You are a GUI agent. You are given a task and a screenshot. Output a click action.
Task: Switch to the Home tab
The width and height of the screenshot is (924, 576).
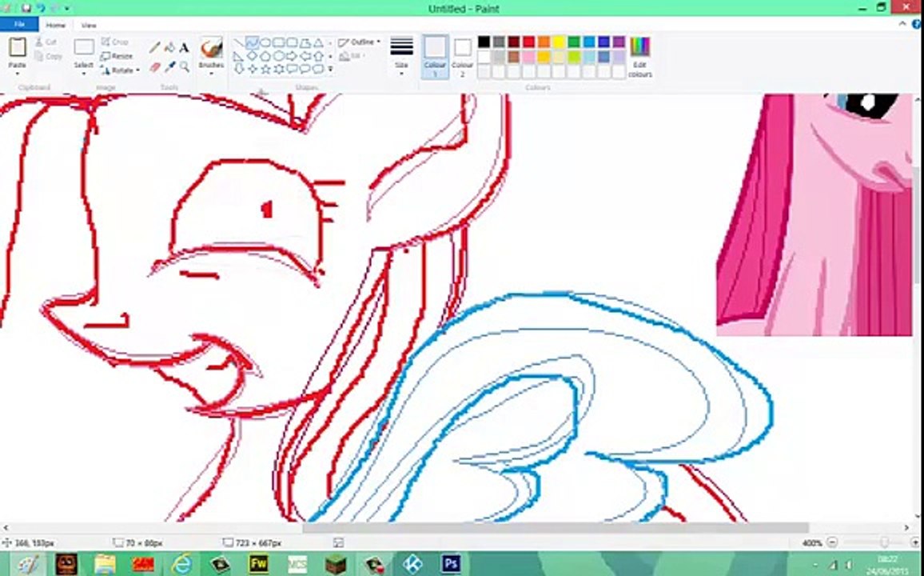click(x=56, y=26)
